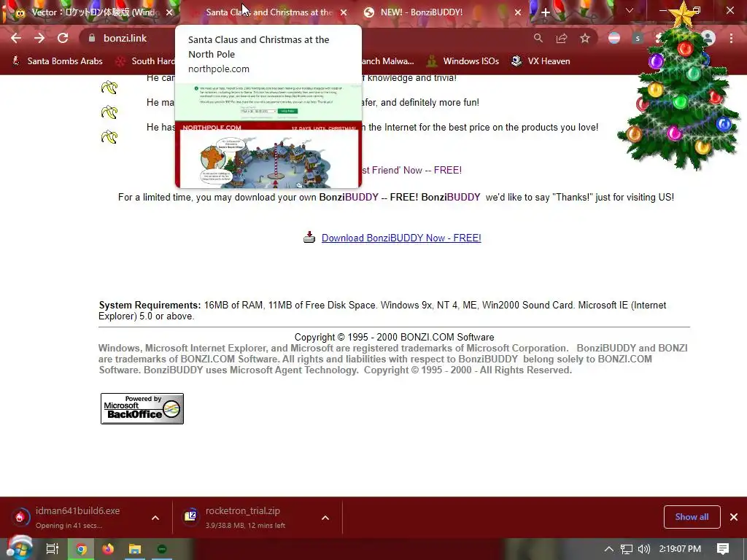Open Task View on the taskbar

coord(53,549)
